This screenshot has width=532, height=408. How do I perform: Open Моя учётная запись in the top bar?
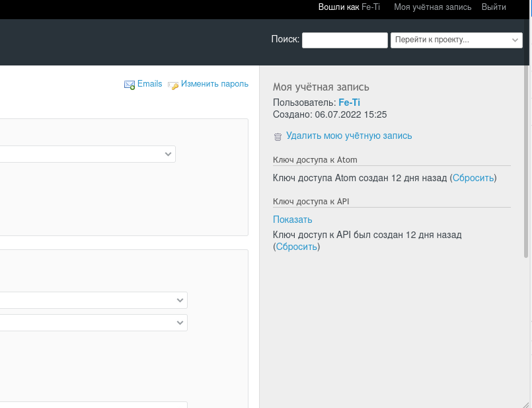click(x=432, y=8)
